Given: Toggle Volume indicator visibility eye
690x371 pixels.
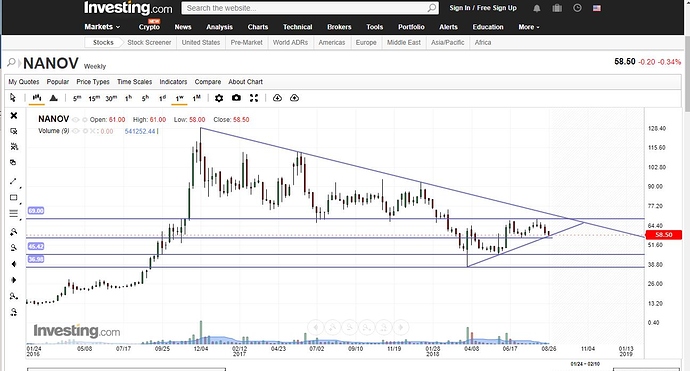Looking at the screenshot, I should point(76,131).
